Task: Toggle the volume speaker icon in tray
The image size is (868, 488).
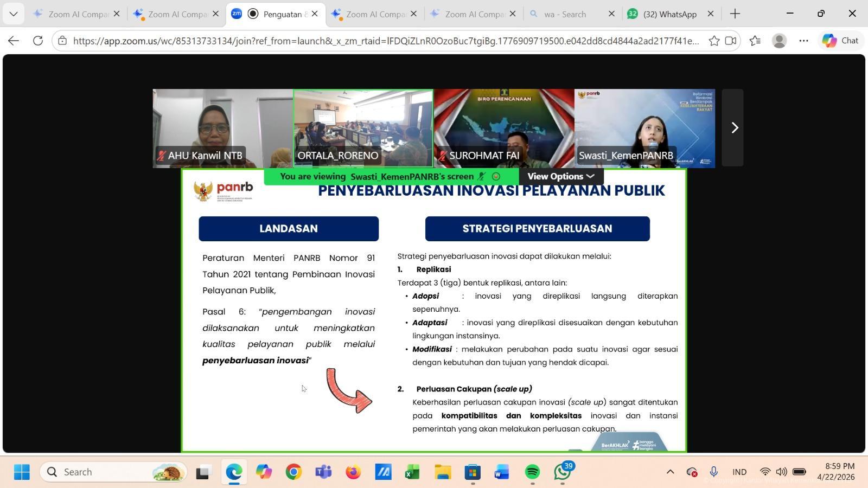Action: coord(781,472)
